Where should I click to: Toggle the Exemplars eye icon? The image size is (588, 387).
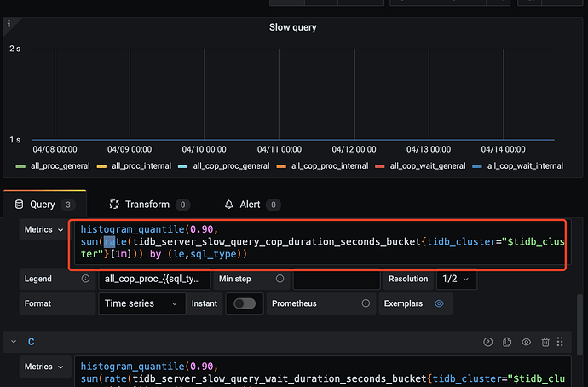tap(439, 303)
